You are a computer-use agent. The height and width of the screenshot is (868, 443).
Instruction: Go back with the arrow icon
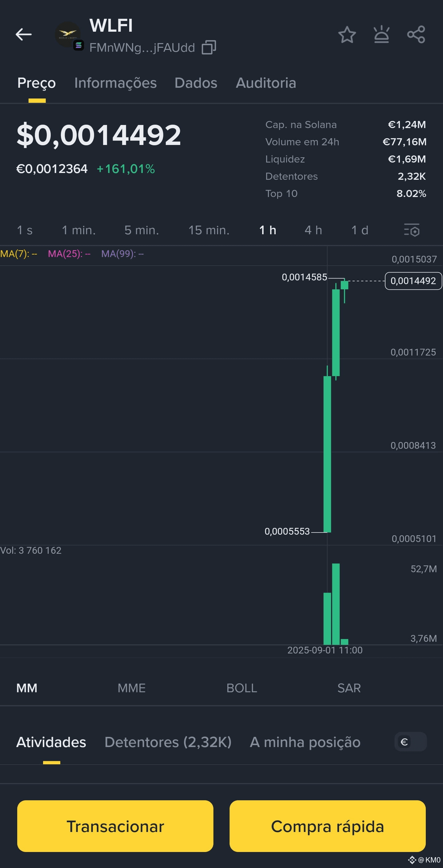coord(24,34)
